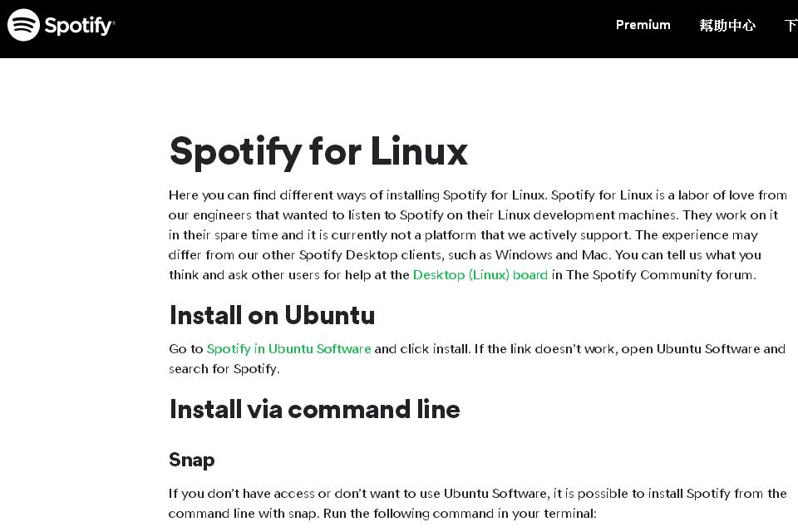Screen dimensions: 798x532
Task: Select the partially visible 下 header item
Action: click(791, 25)
